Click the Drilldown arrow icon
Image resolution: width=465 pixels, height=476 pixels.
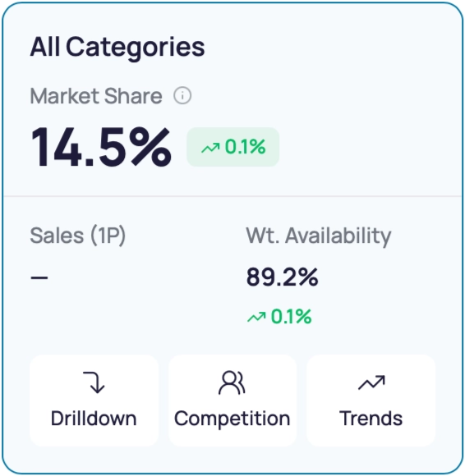(94, 382)
